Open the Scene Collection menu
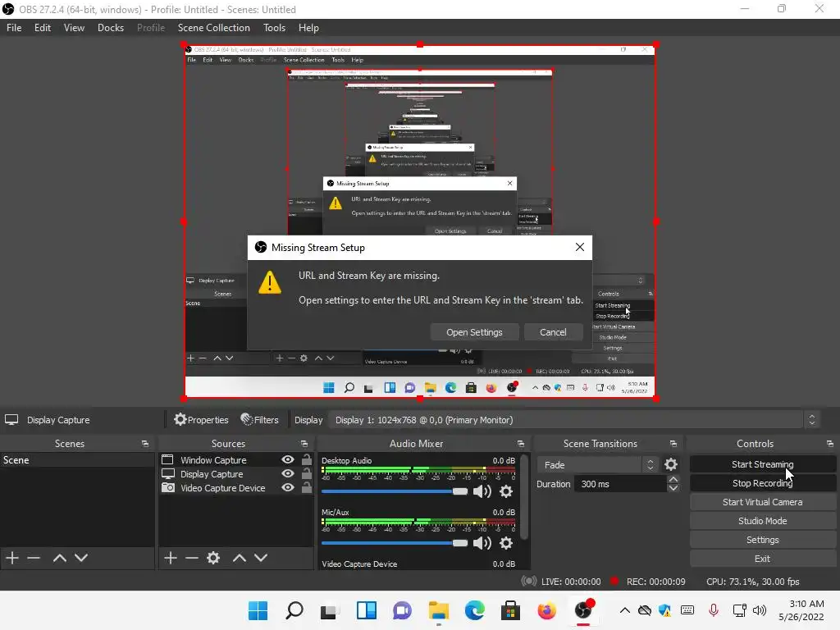This screenshot has width=840, height=630. [214, 28]
